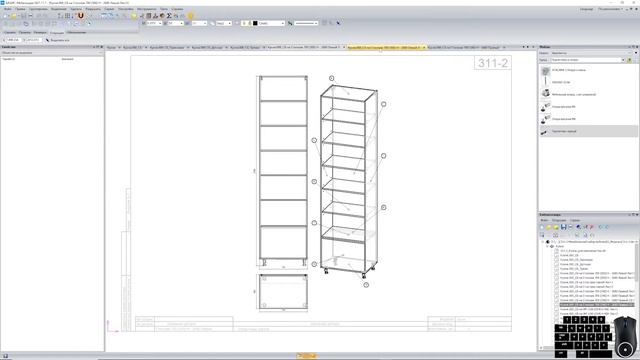This screenshot has width=640, height=360.
Task: Click the Выделить все button
Action: [x=60, y=40]
